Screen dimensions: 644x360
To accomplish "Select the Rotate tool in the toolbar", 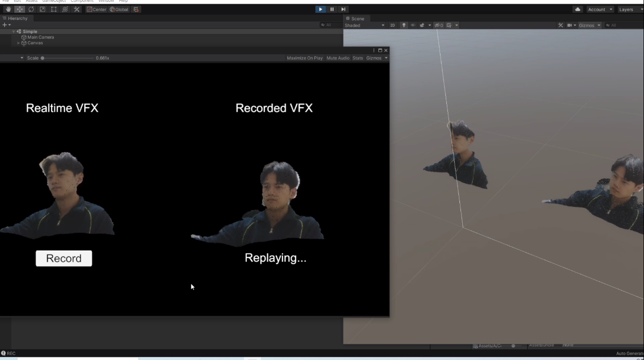I will (x=31, y=9).
